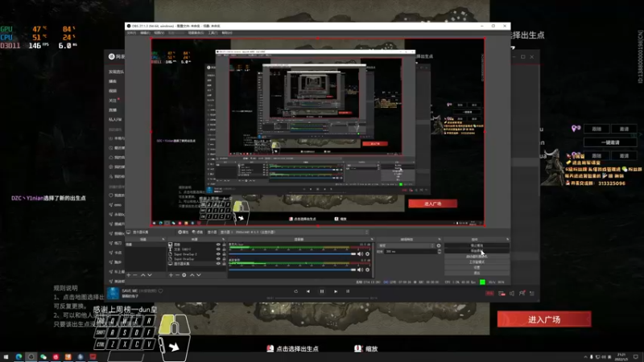644x362 pixels.
Task: Move selected source up in Sources list
Action: click(192, 275)
